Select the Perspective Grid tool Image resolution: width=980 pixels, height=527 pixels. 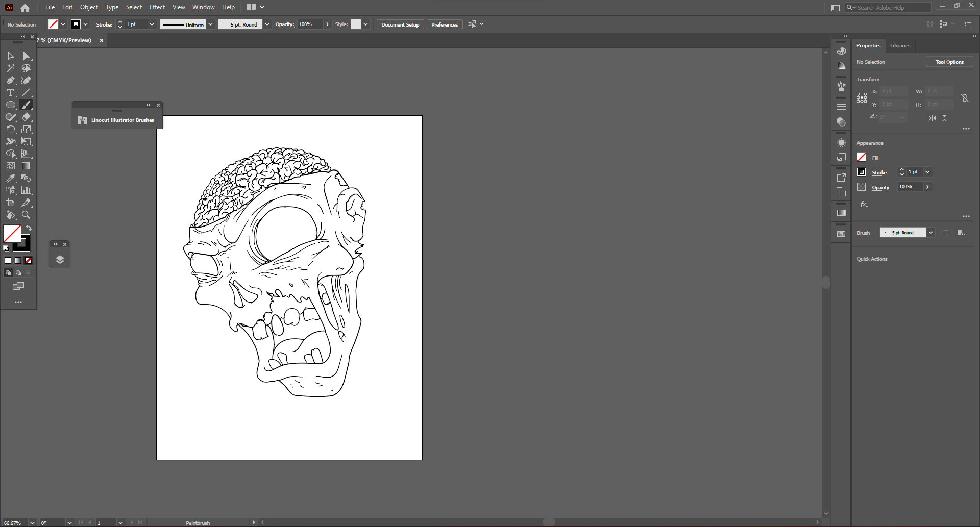tap(26, 154)
